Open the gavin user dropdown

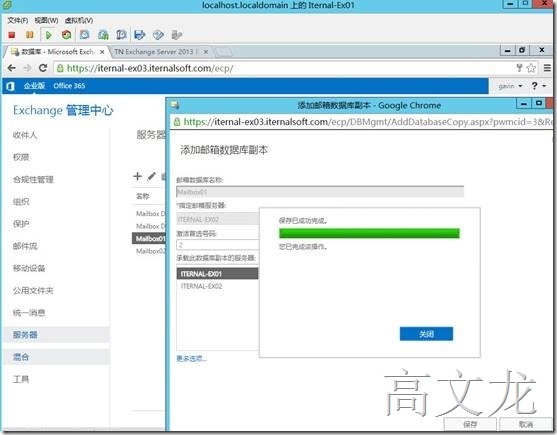pos(510,86)
